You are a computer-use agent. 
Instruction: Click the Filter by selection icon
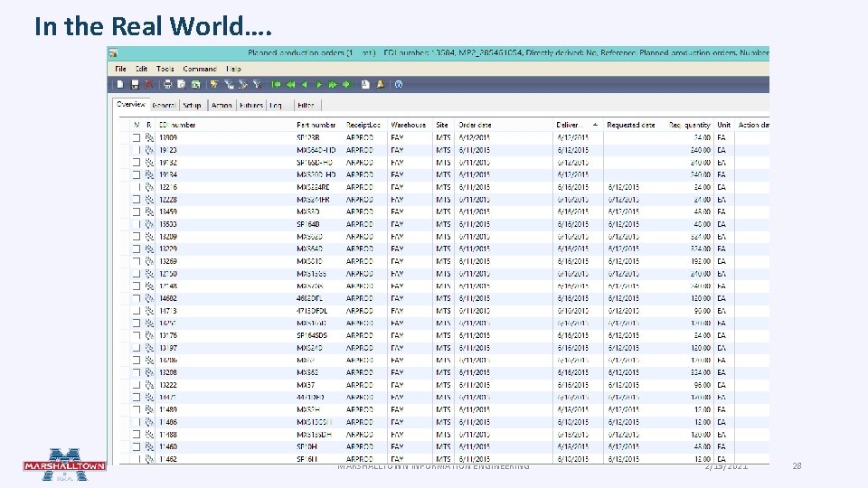tap(243, 85)
